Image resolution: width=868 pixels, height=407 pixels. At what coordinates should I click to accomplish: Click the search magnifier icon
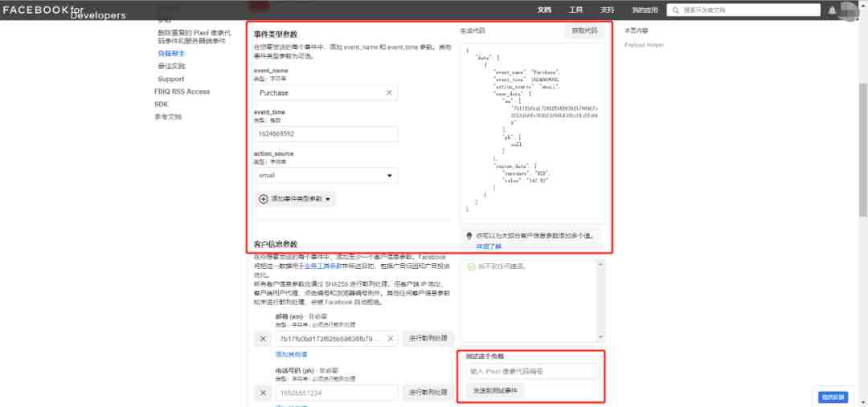676,10
